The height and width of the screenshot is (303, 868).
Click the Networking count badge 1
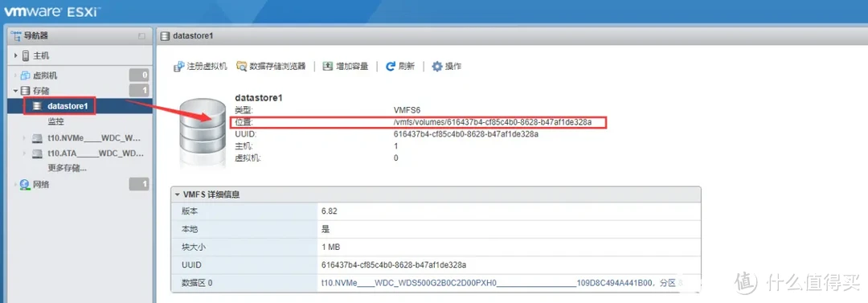click(x=139, y=185)
